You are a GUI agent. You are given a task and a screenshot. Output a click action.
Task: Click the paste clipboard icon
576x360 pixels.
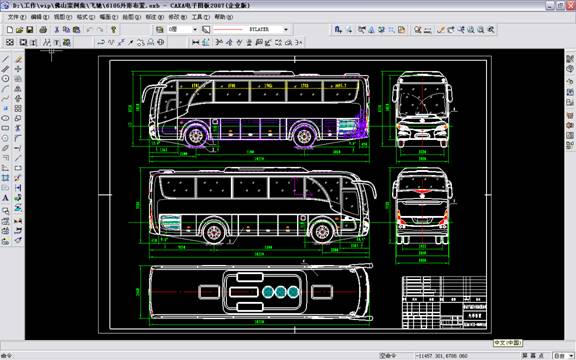pyautogui.click(x=76, y=29)
